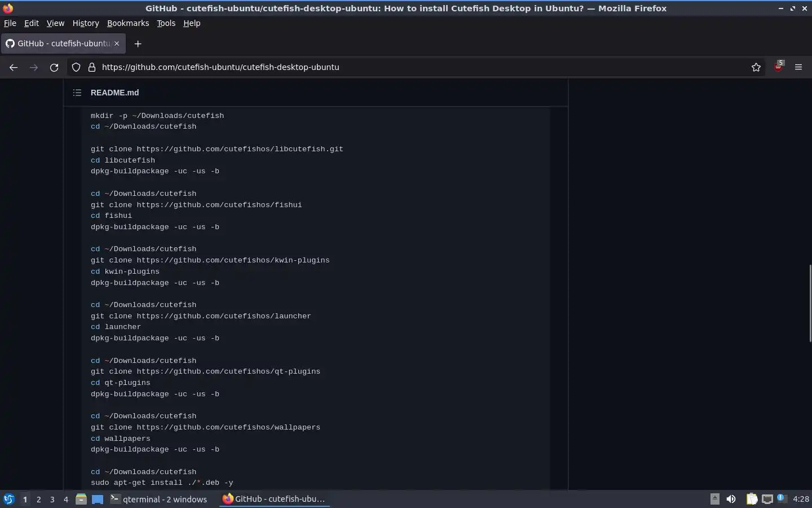Switch to workspace 3
This screenshot has width=812, height=508.
point(52,499)
